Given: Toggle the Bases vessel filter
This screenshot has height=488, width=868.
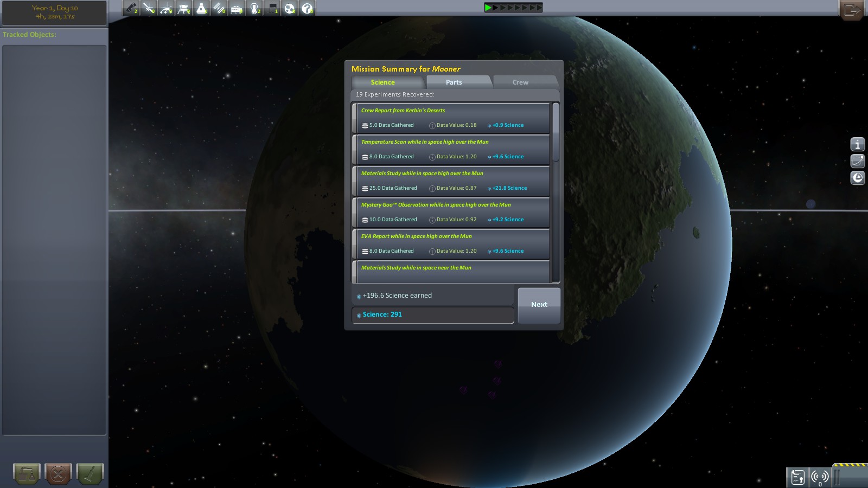Looking at the screenshot, I should [x=237, y=8].
